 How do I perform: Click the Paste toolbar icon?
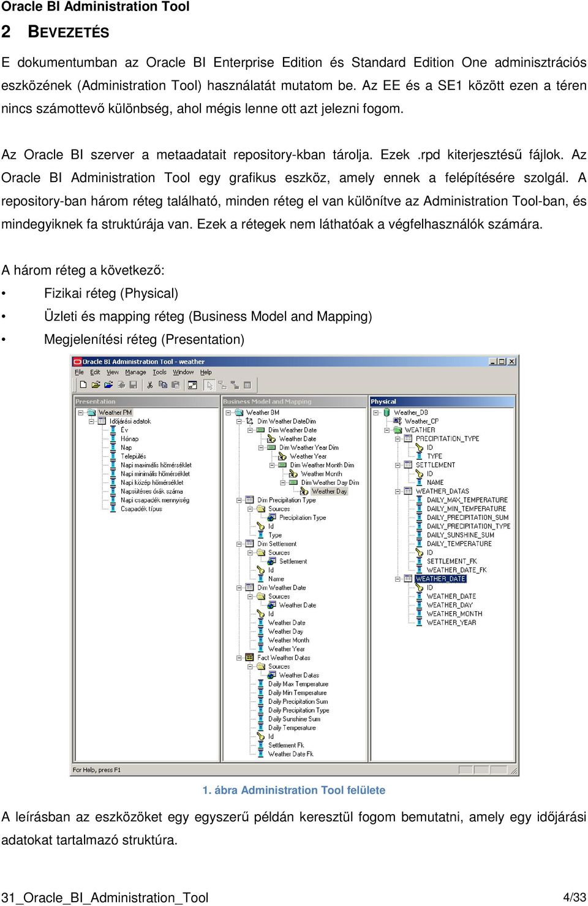(176, 385)
